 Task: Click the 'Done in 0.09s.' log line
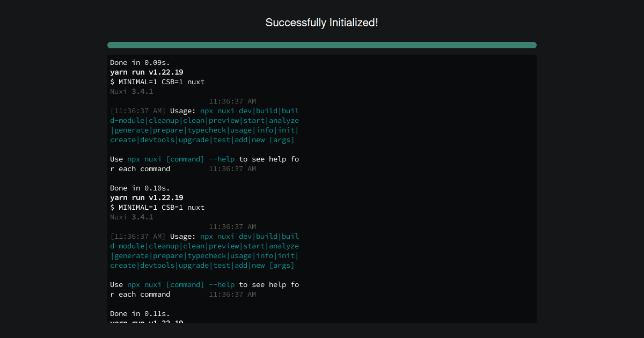click(140, 62)
